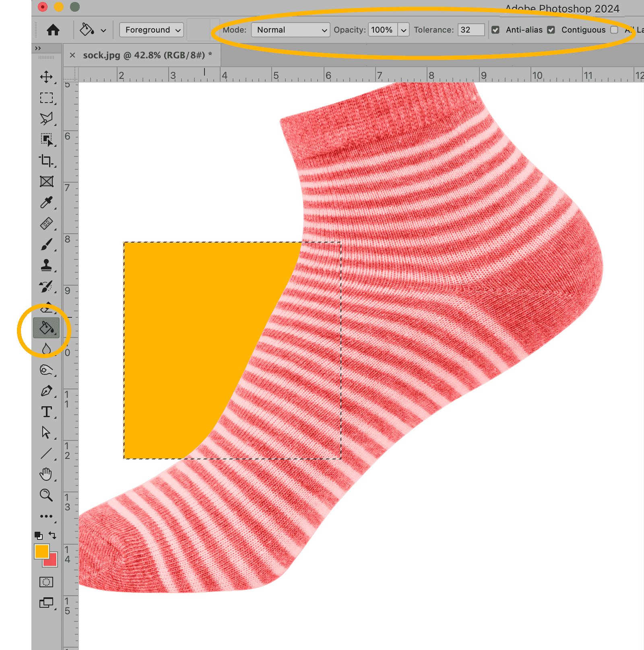The height and width of the screenshot is (650, 644).
Task: Open the Foreground fill source dropdown
Action: (152, 30)
